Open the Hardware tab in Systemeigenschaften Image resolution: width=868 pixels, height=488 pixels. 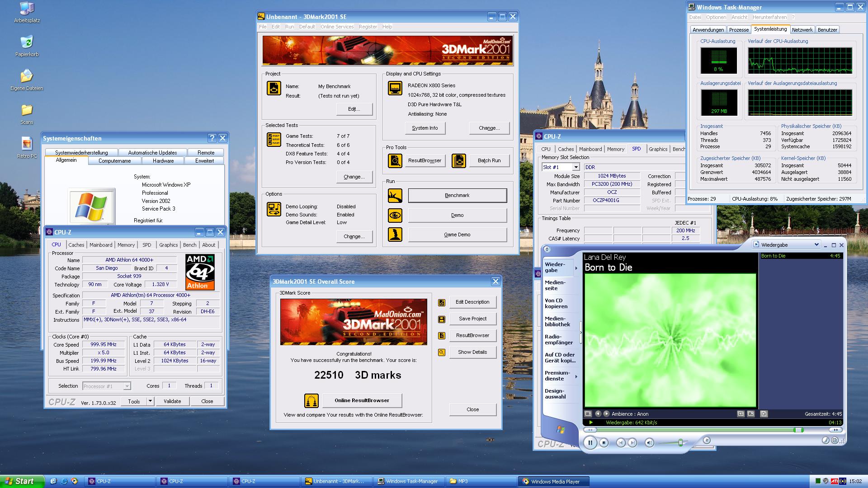163,161
